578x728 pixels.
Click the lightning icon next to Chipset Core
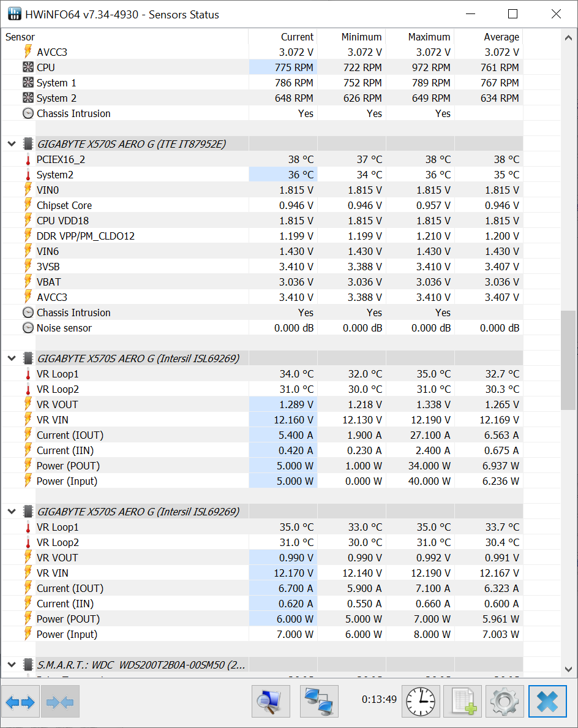[x=28, y=205]
